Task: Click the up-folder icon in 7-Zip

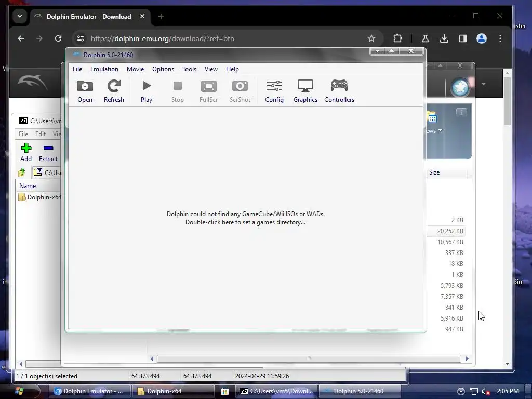Action: pos(22,172)
